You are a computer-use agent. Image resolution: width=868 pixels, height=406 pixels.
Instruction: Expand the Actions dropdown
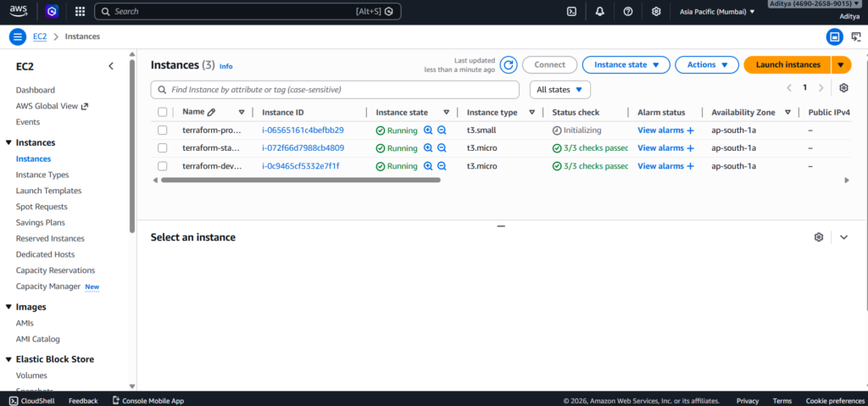pos(707,65)
